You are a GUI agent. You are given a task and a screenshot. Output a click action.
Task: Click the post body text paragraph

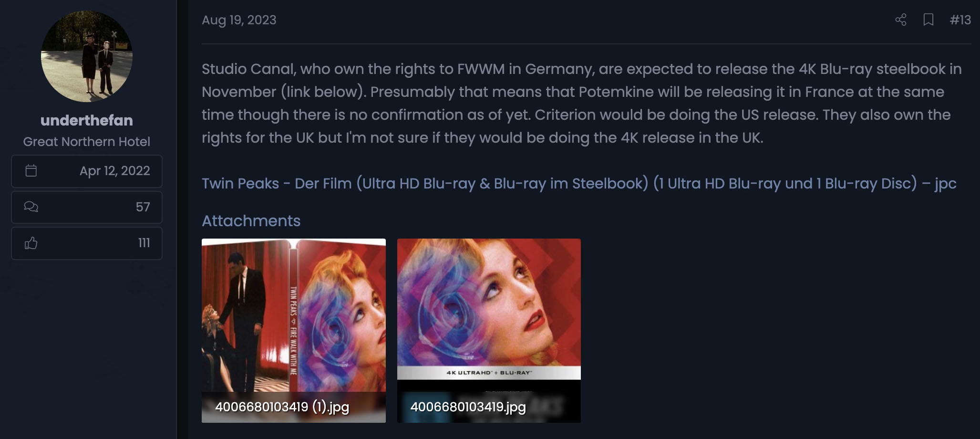[x=582, y=103]
